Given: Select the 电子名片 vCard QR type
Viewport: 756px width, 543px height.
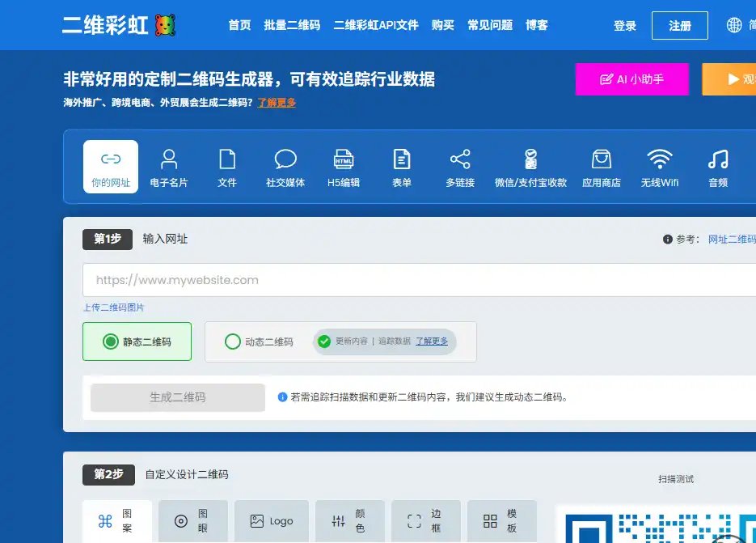Looking at the screenshot, I should (x=169, y=167).
